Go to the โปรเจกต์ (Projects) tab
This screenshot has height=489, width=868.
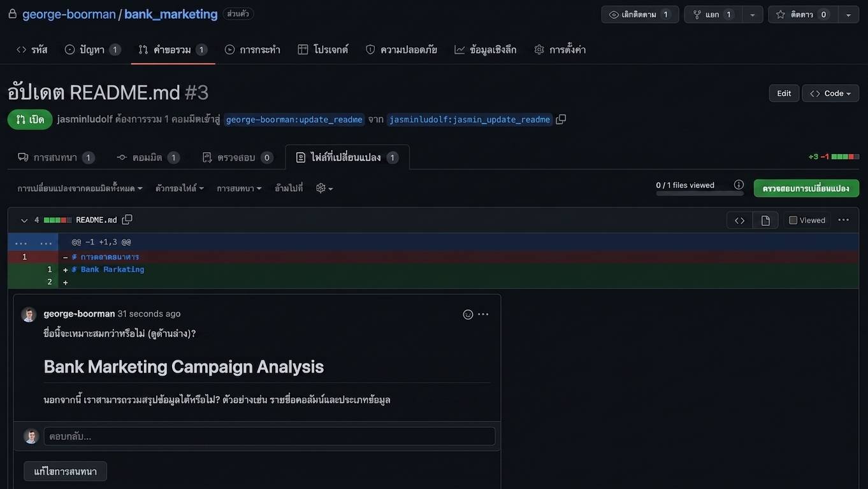point(323,50)
